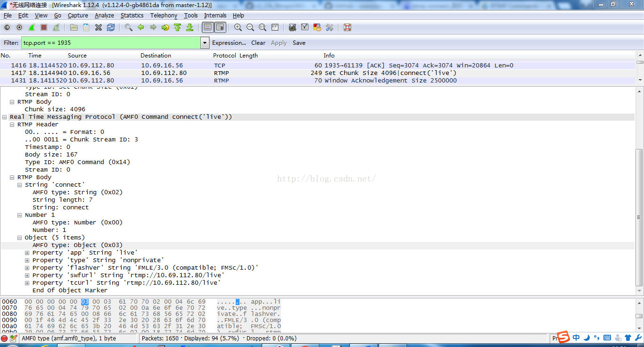
Task: Toggle auto scroll in live capture
Action: [220, 27]
